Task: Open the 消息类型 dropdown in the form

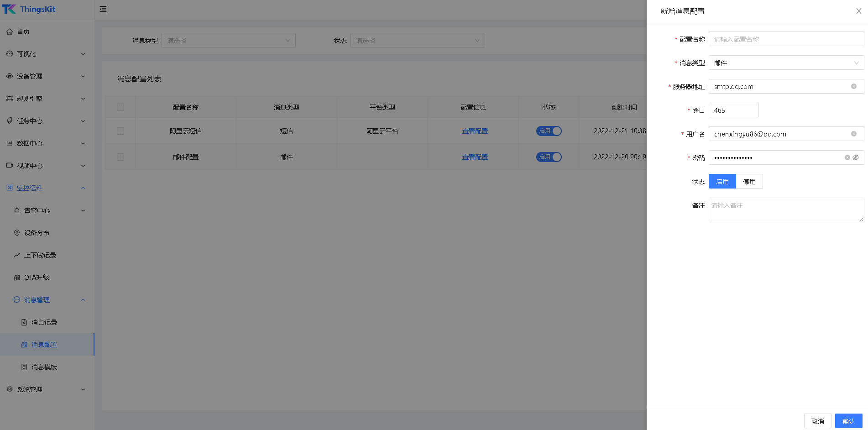Action: pos(786,63)
